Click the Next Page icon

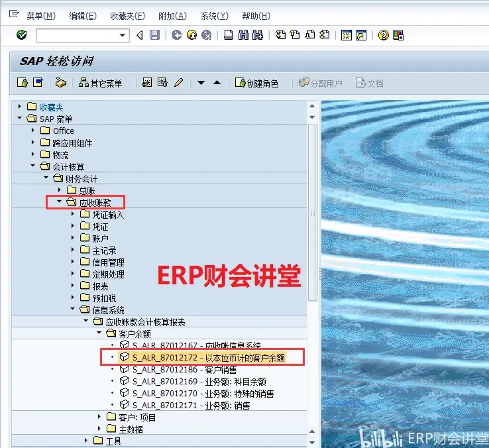click(x=309, y=35)
